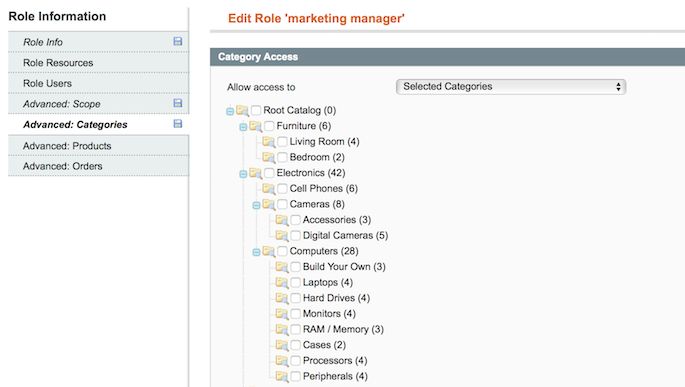
Task: Tick the Peripherals checkbox
Action: [x=295, y=376]
